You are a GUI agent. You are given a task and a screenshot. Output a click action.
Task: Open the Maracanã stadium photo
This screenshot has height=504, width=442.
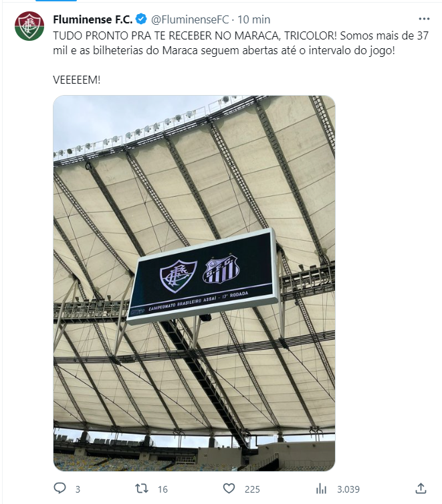coord(194,283)
